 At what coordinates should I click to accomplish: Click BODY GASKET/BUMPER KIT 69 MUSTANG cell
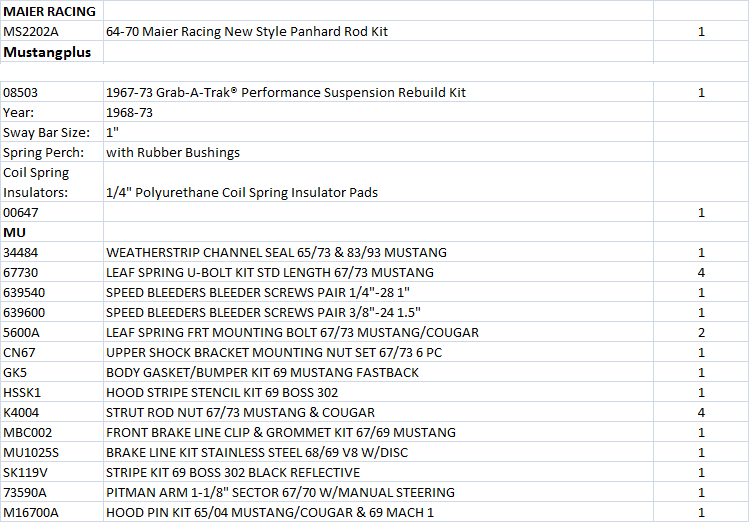click(378, 373)
